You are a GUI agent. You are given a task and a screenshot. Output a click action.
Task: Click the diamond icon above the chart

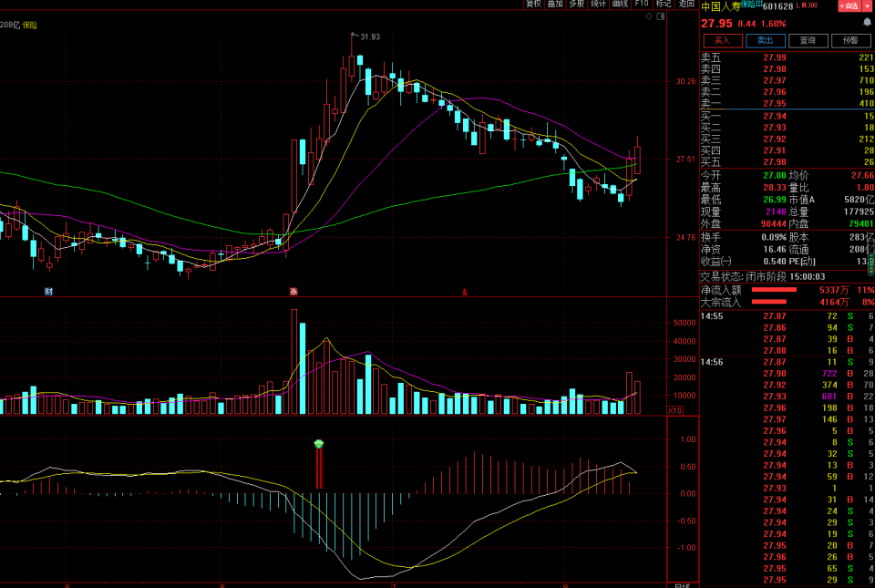click(648, 15)
